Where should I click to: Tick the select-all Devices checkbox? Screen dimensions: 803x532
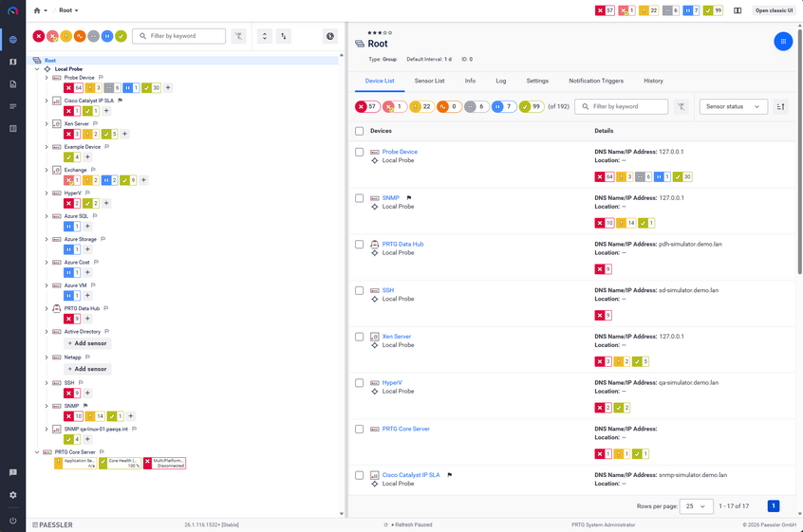(360, 131)
